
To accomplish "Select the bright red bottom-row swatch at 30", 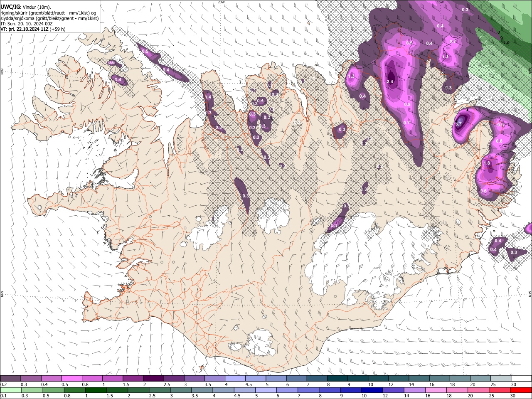I will (x=521, y=390).
